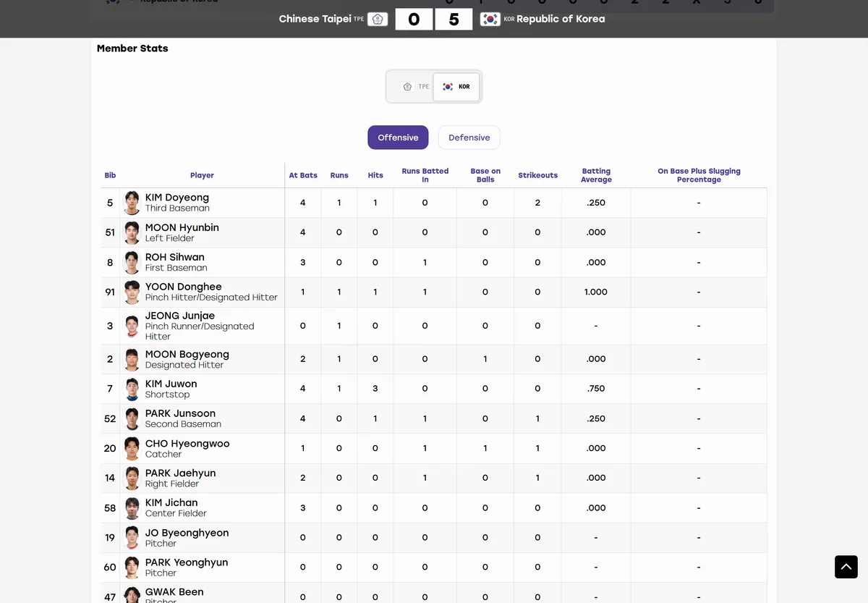This screenshot has width=868, height=603.
Task: Click the Chinese Taipei flag in score header
Action: 377,20
